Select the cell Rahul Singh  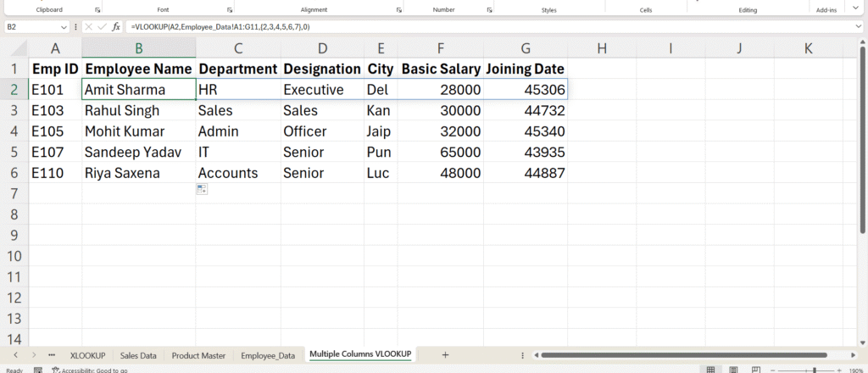pyautogui.click(x=139, y=110)
